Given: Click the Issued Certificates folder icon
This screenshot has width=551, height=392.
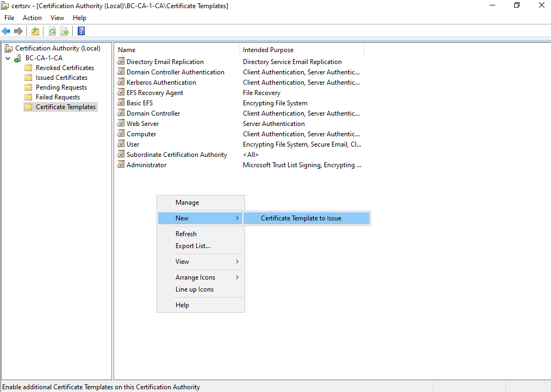Looking at the screenshot, I should coord(28,78).
